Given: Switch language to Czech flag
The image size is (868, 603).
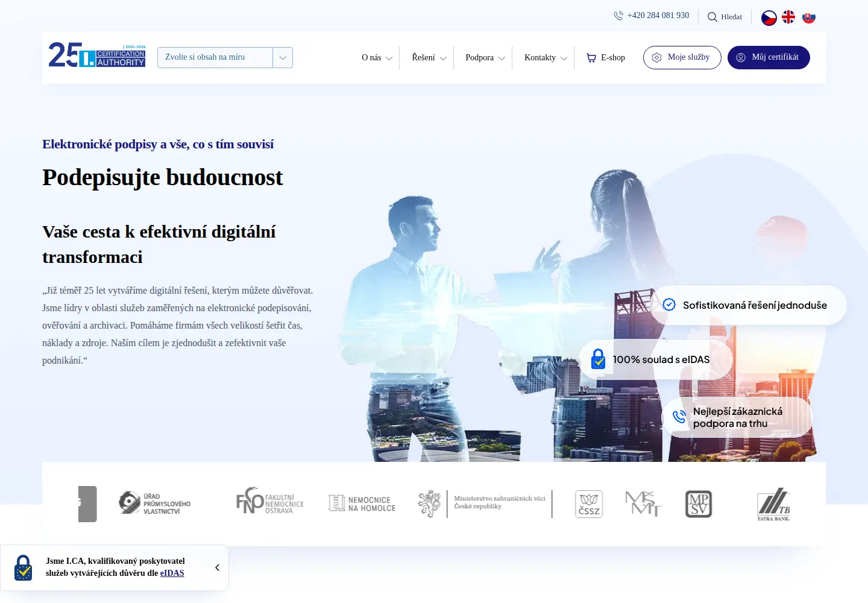Looking at the screenshot, I should click(x=769, y=17).
